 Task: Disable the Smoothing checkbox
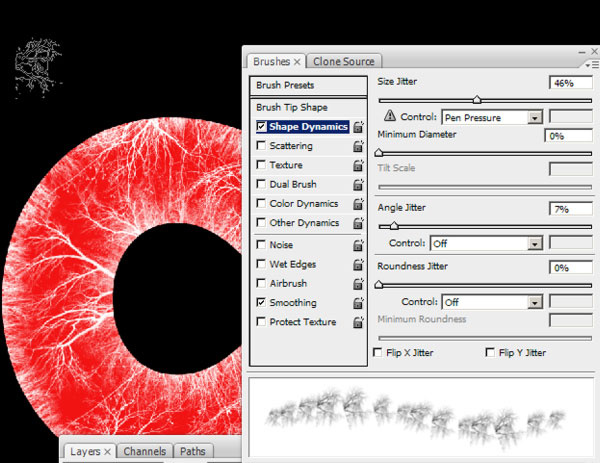point(262,302)
